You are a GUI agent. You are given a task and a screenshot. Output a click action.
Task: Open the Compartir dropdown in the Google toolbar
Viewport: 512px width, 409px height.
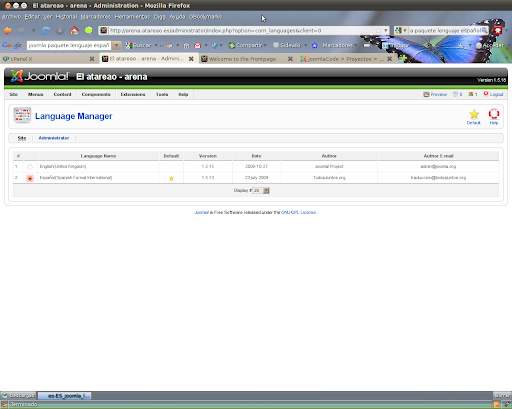pos(265,45)
